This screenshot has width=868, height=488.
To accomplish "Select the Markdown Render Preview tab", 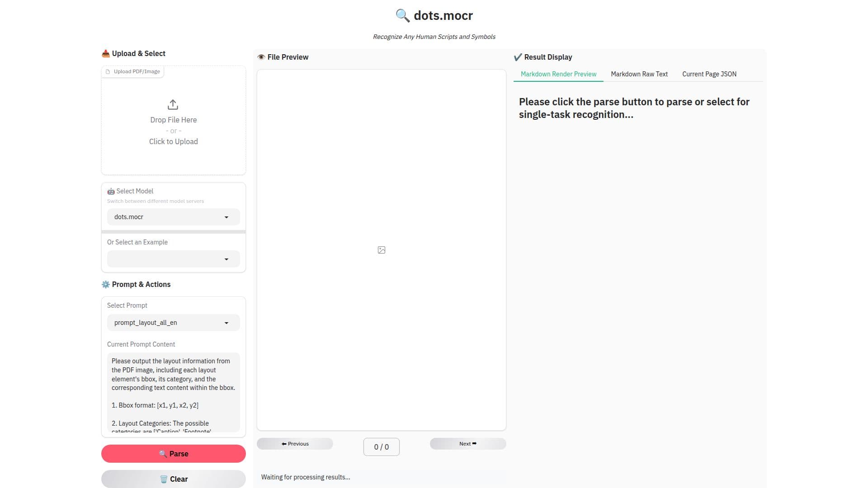I will (x=558, y=74).
